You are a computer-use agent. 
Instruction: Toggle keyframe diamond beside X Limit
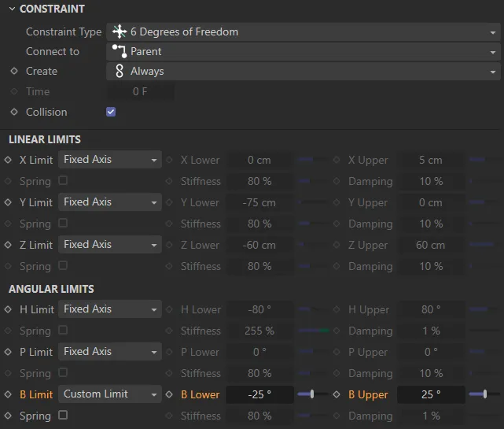[8, 160]
